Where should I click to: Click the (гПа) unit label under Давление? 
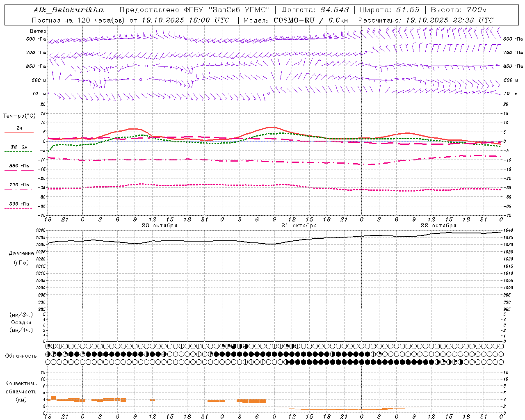[x=21, y=262]
